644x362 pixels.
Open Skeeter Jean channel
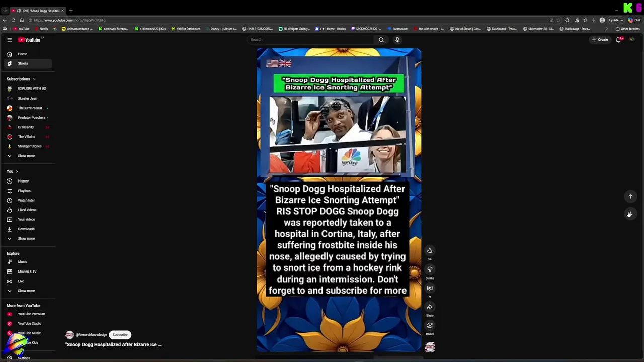(x=27, y=99)
